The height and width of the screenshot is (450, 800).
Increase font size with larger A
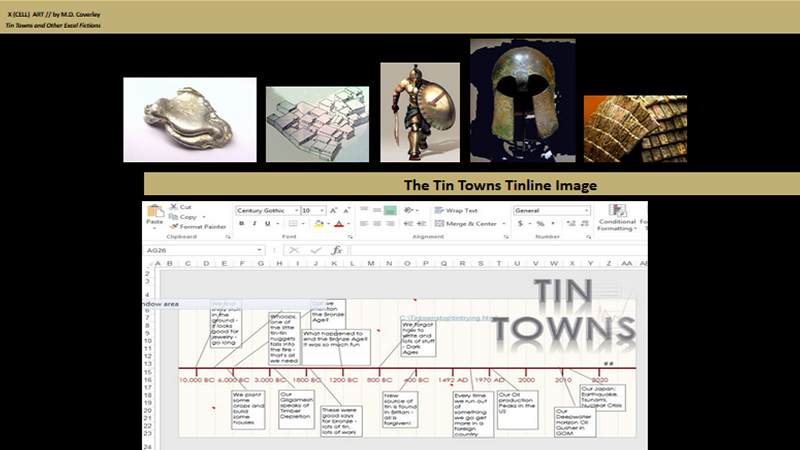tap(333, 210)
